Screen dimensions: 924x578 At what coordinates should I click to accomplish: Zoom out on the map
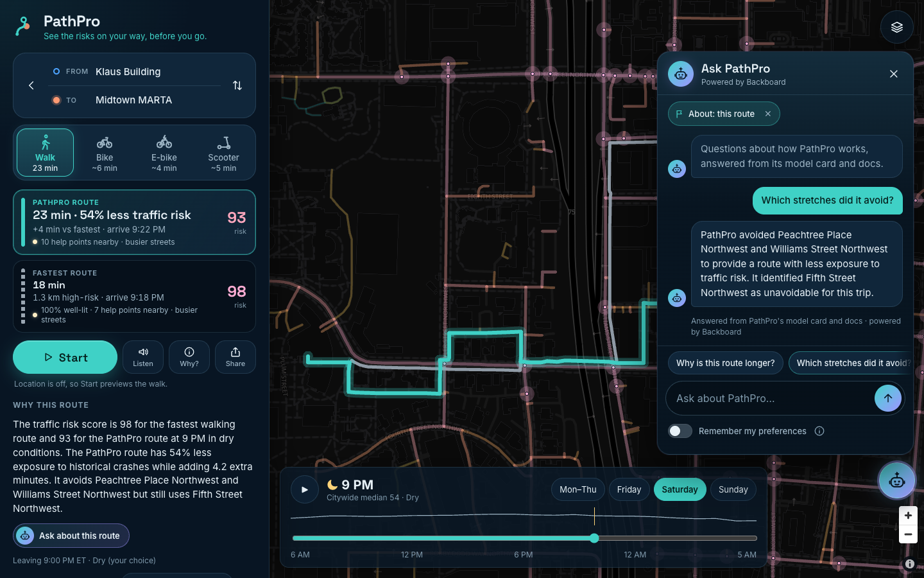908,534
